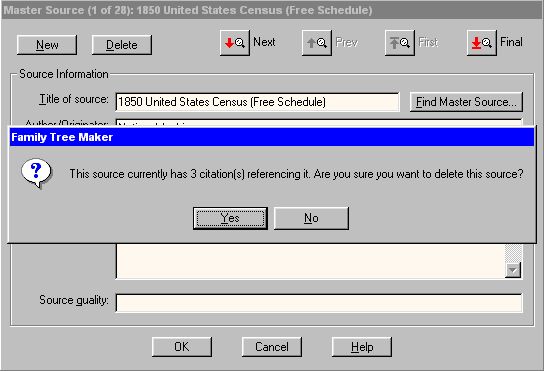Click the Family Tree Maker title bar
The image size is (544, 371).
pos(272,137)
